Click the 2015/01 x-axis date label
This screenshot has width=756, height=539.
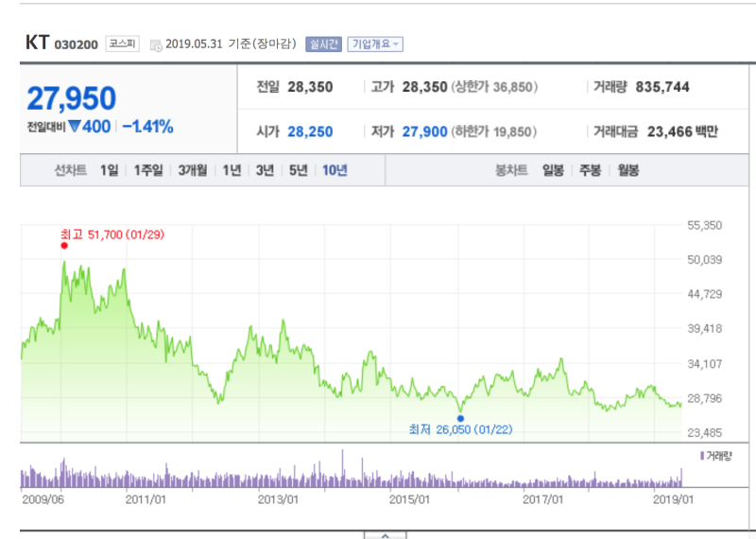[x=410, y=499]
